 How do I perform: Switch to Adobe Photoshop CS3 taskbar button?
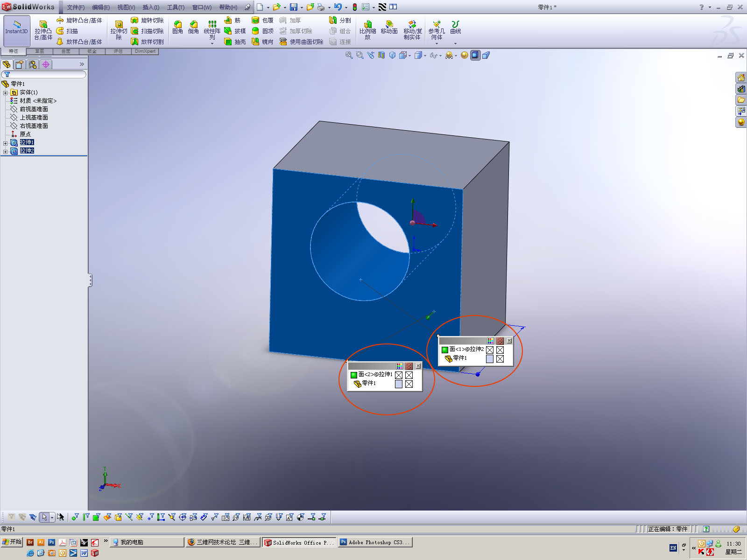375,542
